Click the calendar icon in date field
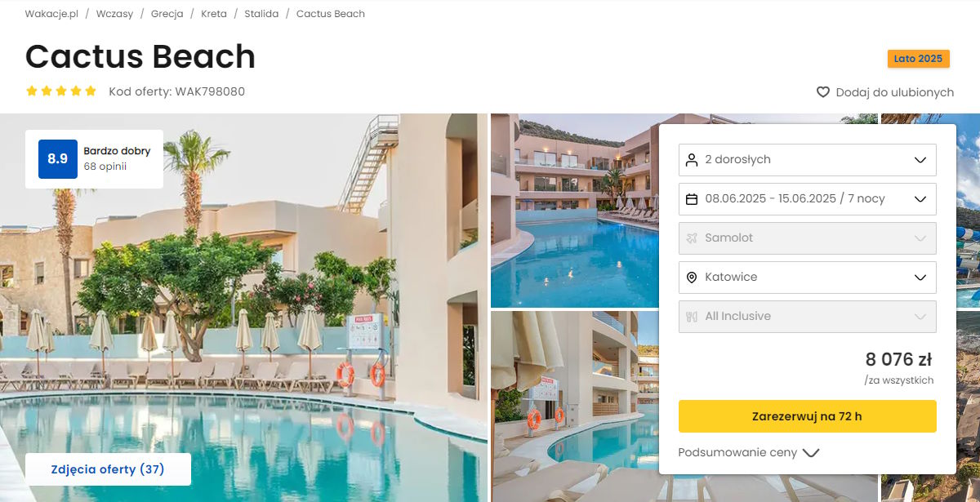 click(692, 199)
